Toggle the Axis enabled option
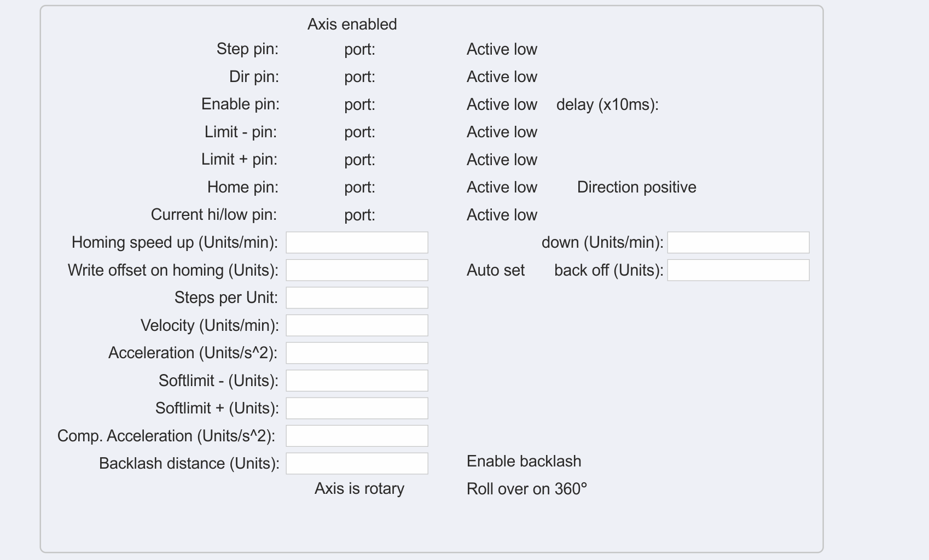929x560 pixels. 352,25
